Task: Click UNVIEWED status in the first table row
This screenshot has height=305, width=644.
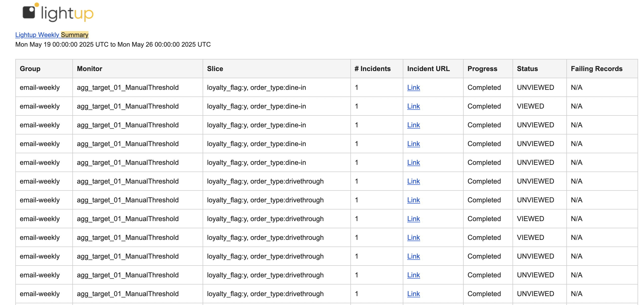Action: click(535, 87)
